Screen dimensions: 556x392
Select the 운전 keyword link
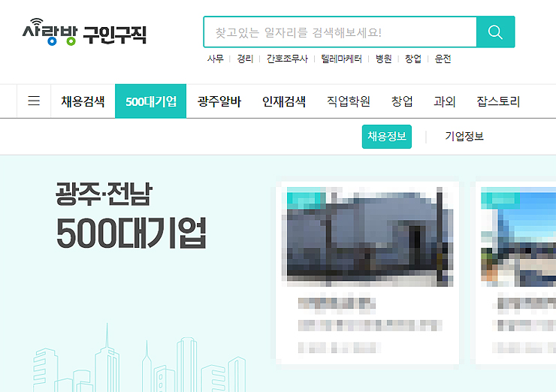pyautogui.click(x=443, y=59)
